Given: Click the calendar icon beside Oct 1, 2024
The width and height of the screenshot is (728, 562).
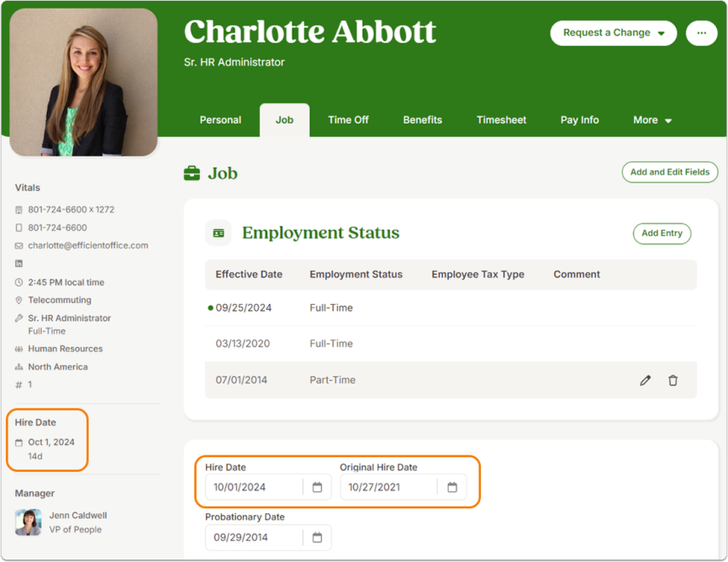Looking at the screenshot, I should tap(19, 442).
